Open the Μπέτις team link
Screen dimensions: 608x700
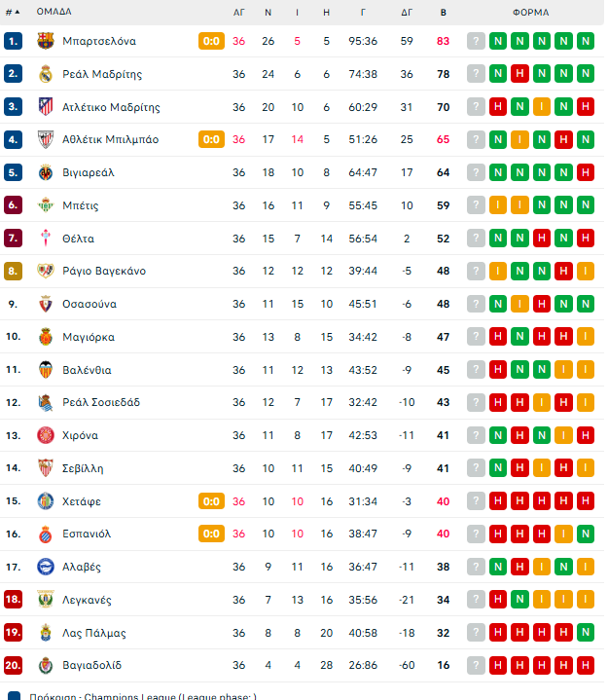[x=81, y=205]
